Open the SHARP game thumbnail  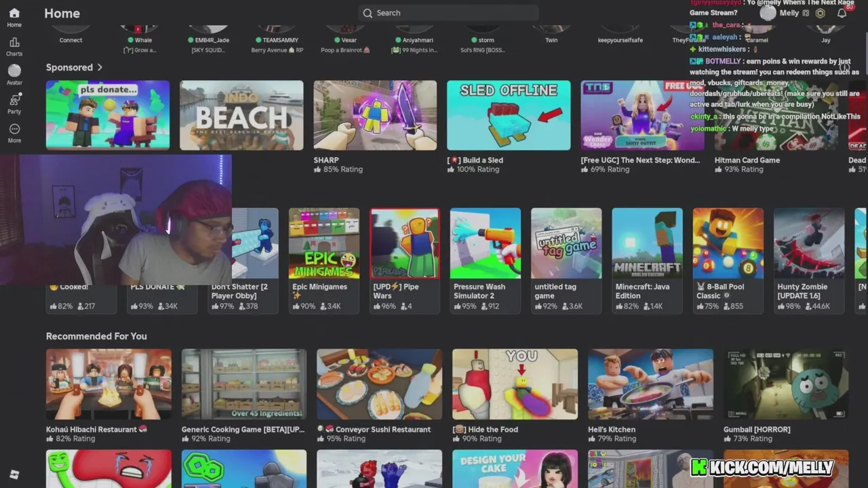[x=375, y=115]
